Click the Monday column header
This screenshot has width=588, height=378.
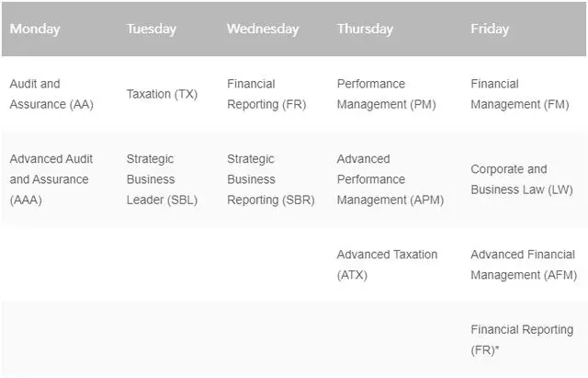(35, 29)
